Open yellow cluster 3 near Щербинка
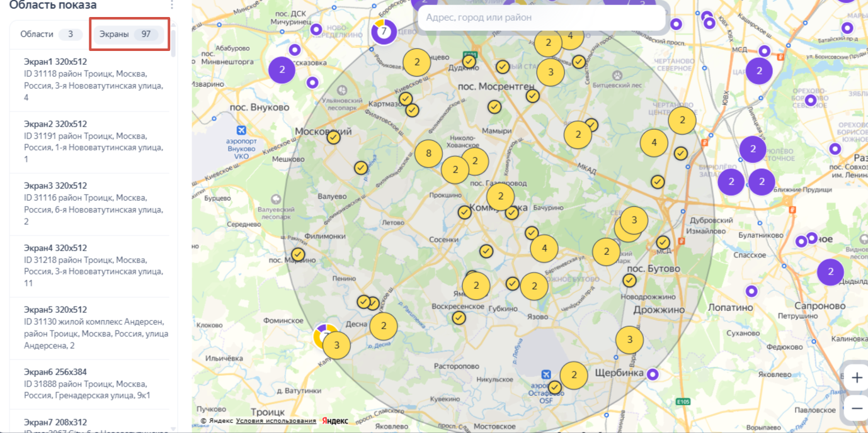 pos(629,340)
